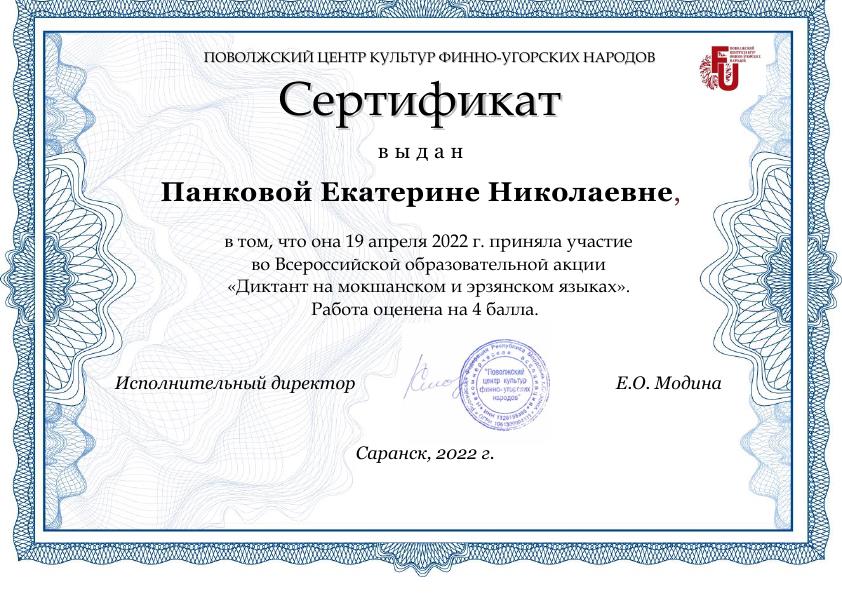
Task: Click the red FU logo emblem
Action: [x=730, y=69]
